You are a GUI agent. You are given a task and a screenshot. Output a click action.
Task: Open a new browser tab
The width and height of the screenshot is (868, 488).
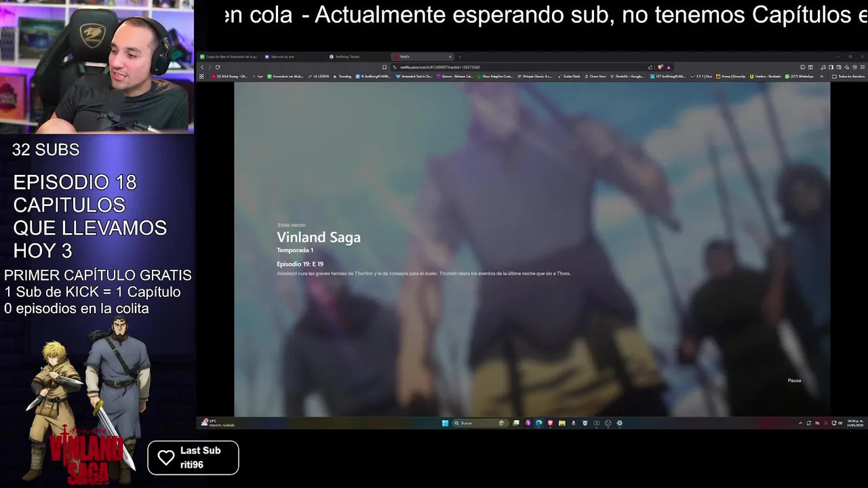460,56
